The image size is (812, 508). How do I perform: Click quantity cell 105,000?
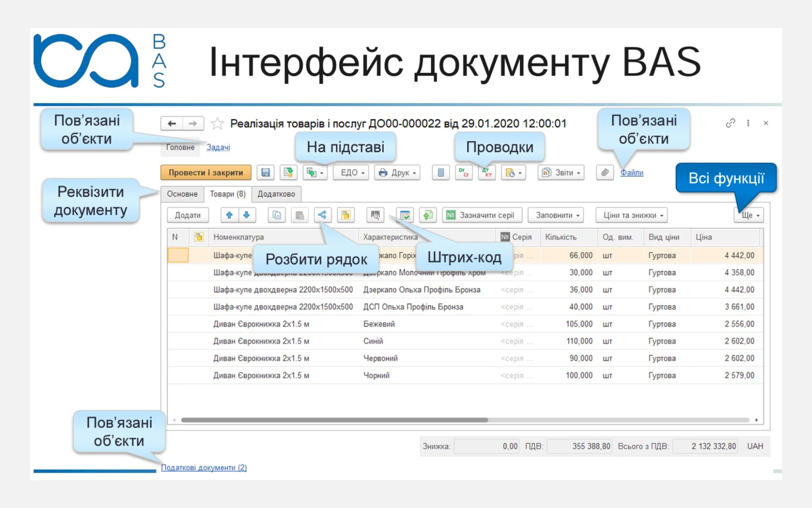569,324
